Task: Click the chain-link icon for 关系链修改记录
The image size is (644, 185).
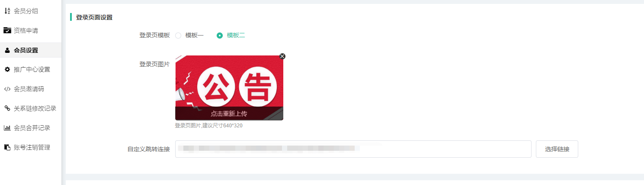Action: tap(7, 108)
